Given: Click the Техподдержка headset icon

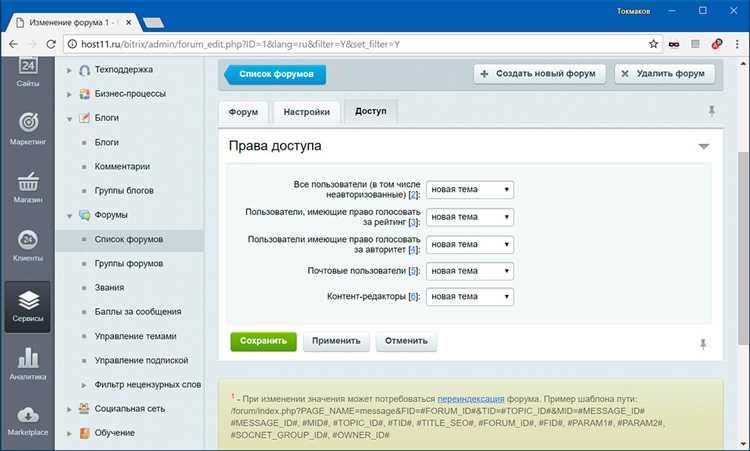Looking at the screenshot, I should click(85, 70).
